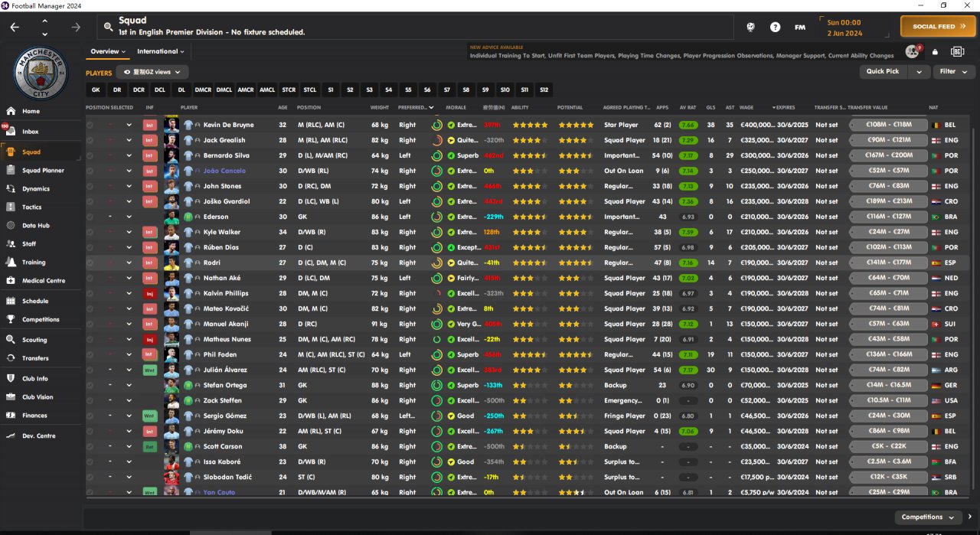Open position chevron for John Stones

click(129, 186)
